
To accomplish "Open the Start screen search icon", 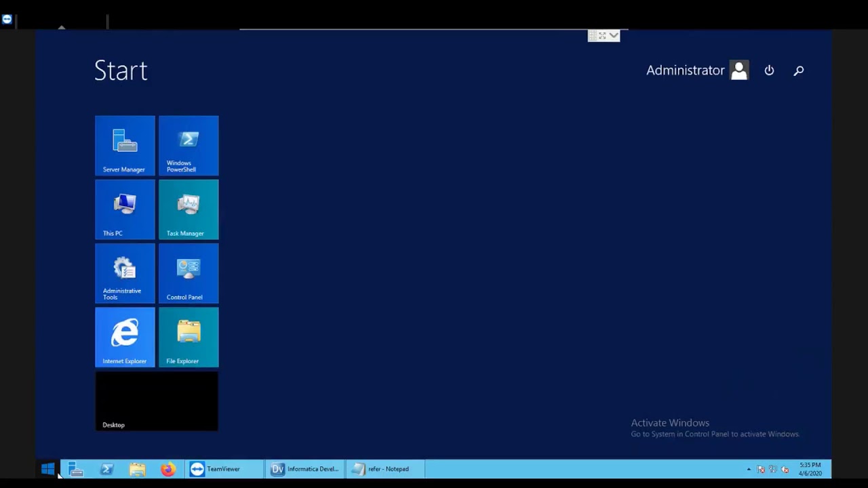I will (x=799, y=70).
